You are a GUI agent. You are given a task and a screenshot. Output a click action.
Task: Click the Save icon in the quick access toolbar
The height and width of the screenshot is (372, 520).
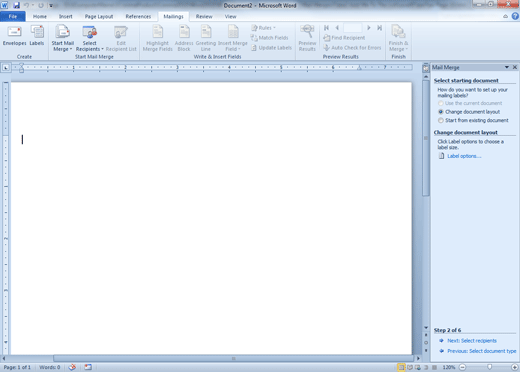(x=16, y=5)
